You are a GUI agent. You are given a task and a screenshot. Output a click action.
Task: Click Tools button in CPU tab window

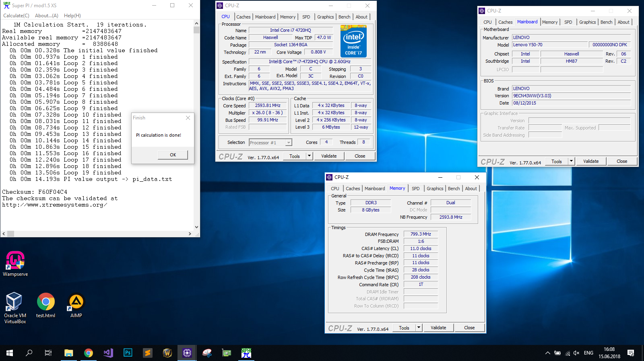[295, 156]
